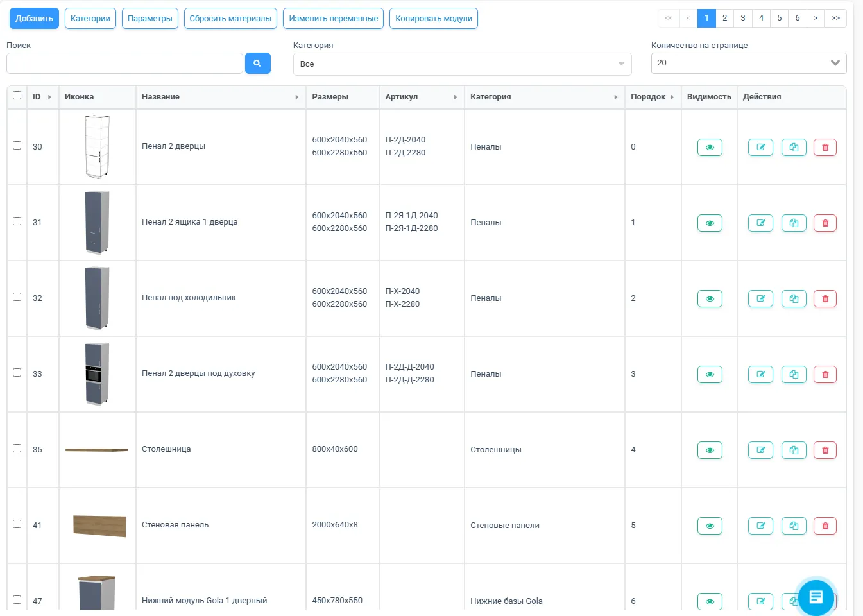Edit the Пенал под холодильник row
The image size is (863, 616).
760,298
